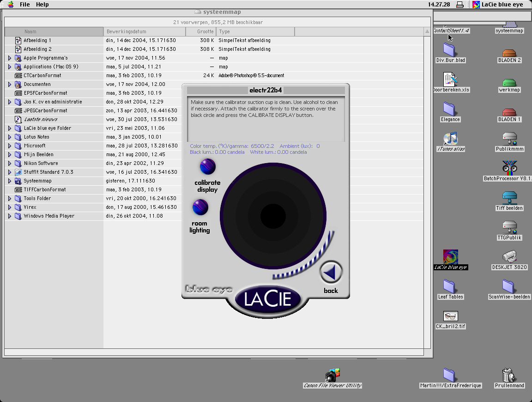Select the werkmap green drive icon
This screenshot has height=402, width=532.
[509, 83]
